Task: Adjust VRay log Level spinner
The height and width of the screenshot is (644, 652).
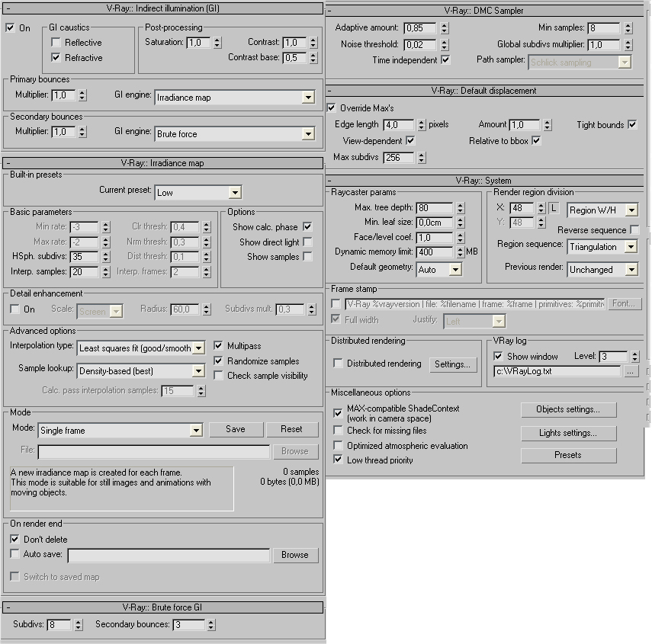Action: [x=634, y=357]
